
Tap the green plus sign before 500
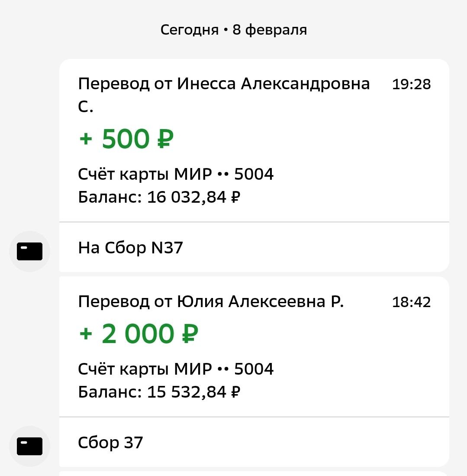pyautogui.click(x=86, y=139)
